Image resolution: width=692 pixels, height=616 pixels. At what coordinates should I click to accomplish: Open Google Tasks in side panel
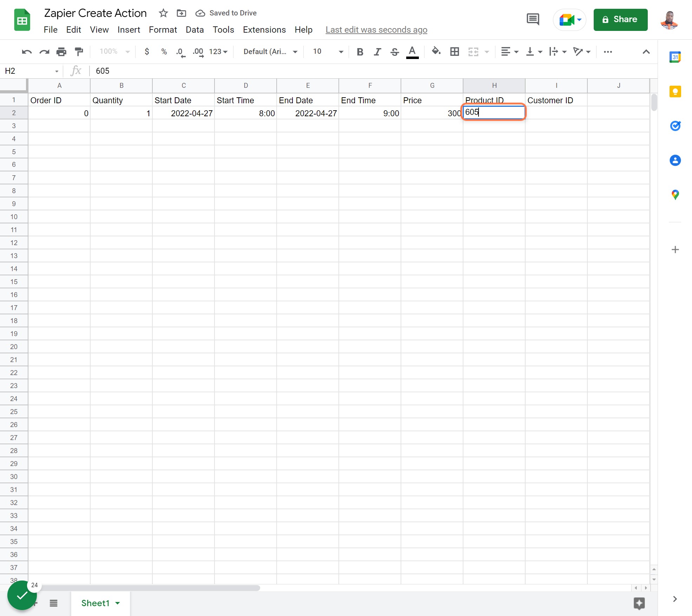[675, 126]
